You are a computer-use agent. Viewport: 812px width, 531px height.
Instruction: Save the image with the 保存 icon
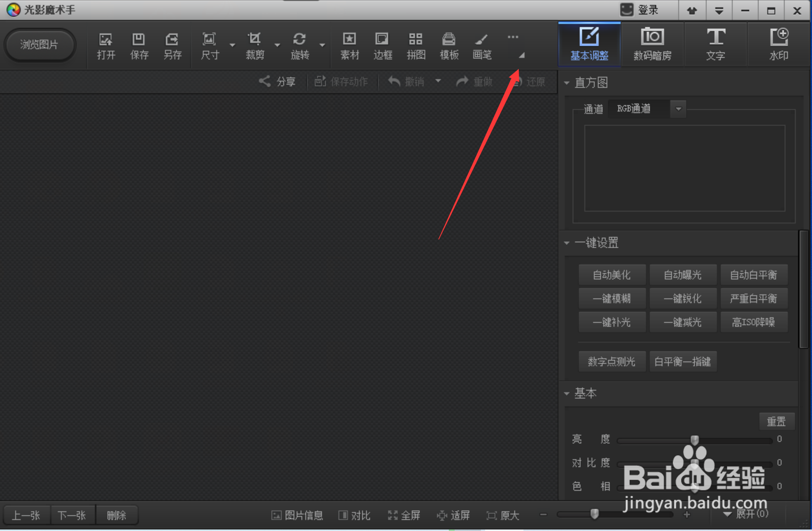pos(139,46)
